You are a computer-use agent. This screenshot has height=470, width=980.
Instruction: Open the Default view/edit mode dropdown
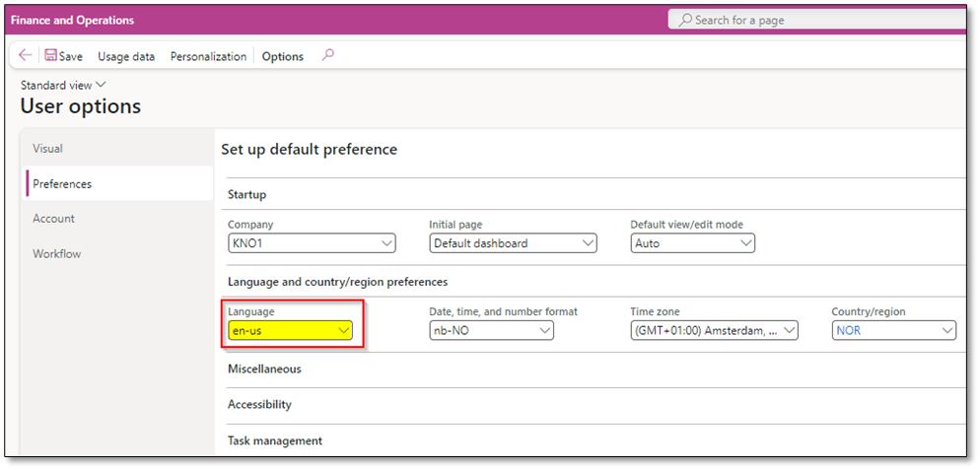[x=692, y=243]
